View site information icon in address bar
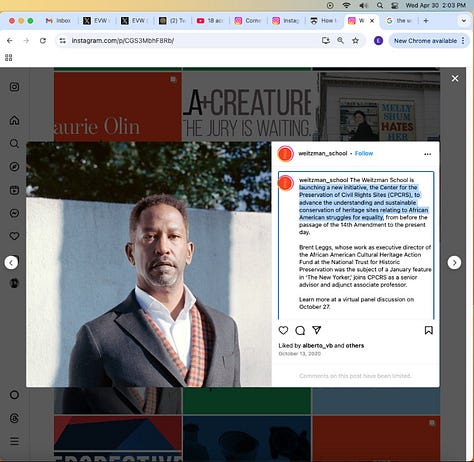 pos(62,41)
